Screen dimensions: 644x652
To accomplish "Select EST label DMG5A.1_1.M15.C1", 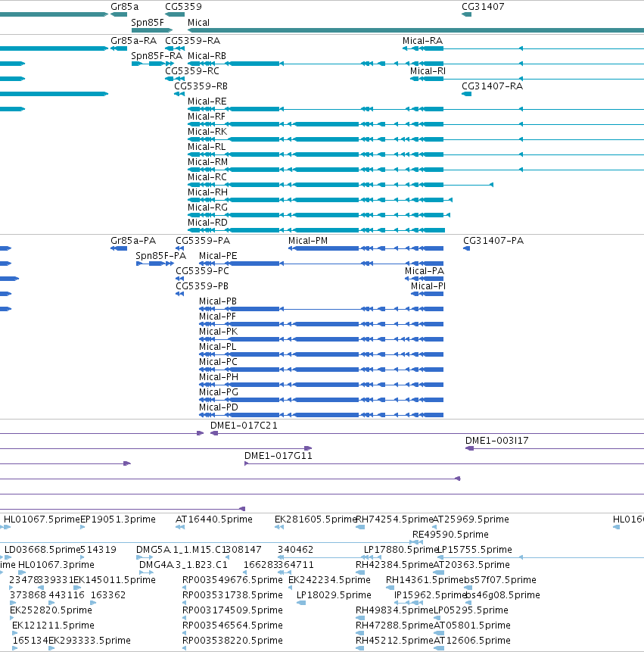I will click(179, 550).
